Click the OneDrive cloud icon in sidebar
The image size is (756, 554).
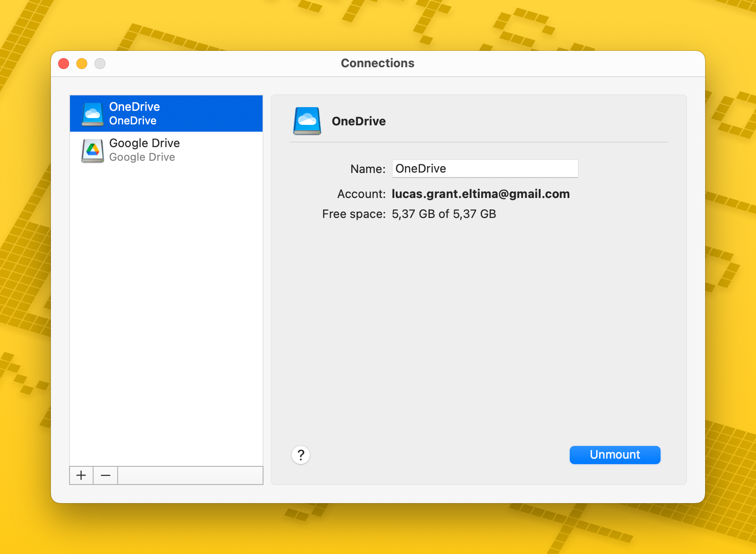pyautogui.click(x=93, y=114)
